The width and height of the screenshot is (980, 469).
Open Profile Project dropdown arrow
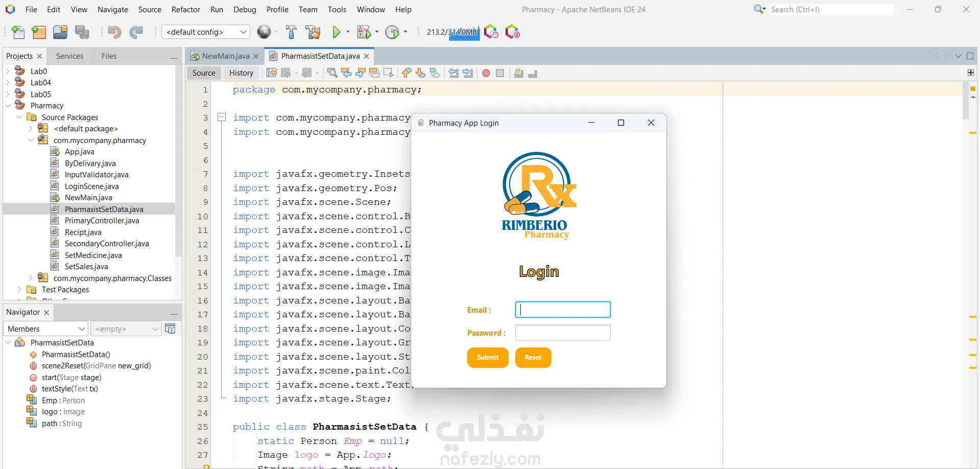(x=405, y=32)
